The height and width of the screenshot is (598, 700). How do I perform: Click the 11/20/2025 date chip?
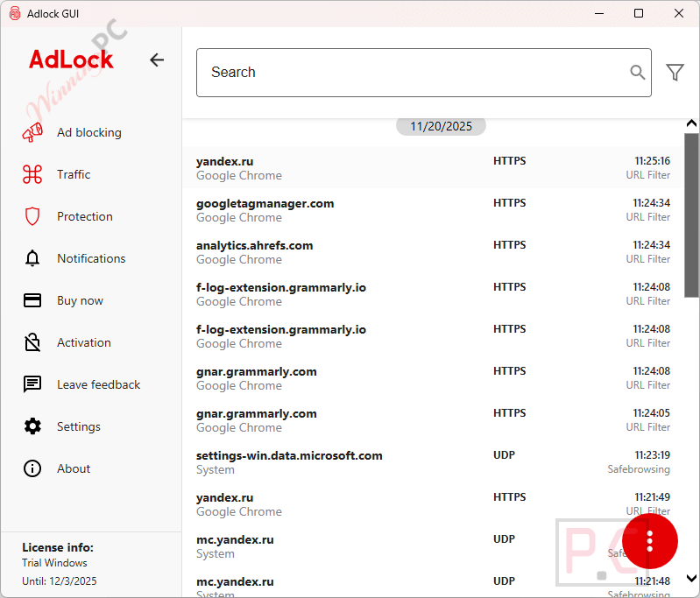tap(441, 126)
